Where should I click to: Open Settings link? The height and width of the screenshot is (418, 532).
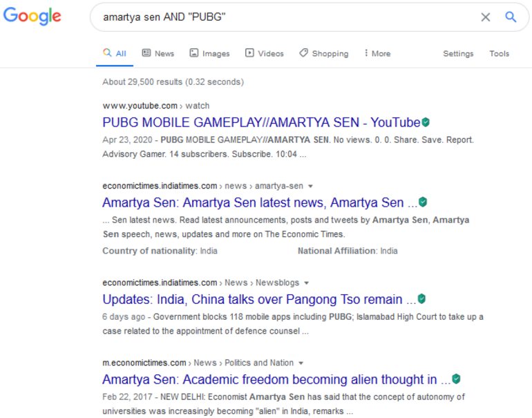(458, 54)
